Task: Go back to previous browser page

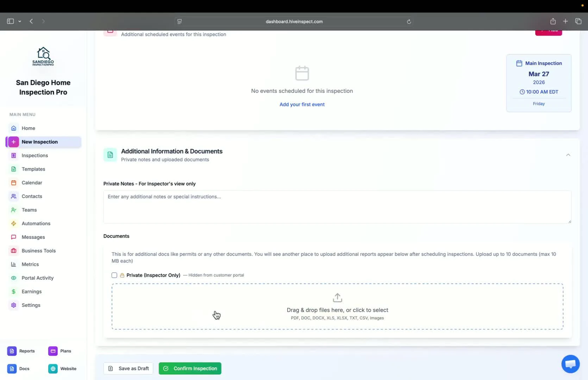Action: point(31,21)
